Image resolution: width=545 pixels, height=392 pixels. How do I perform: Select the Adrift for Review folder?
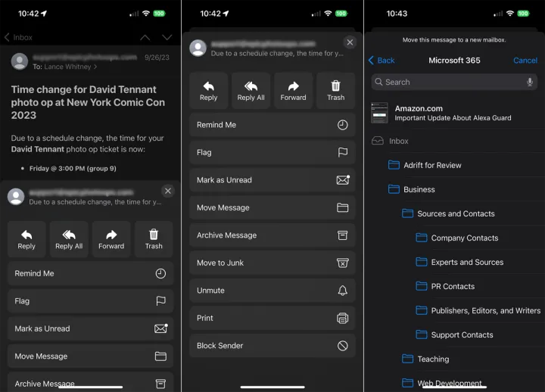pyautogui.click(x=432, y=165)
